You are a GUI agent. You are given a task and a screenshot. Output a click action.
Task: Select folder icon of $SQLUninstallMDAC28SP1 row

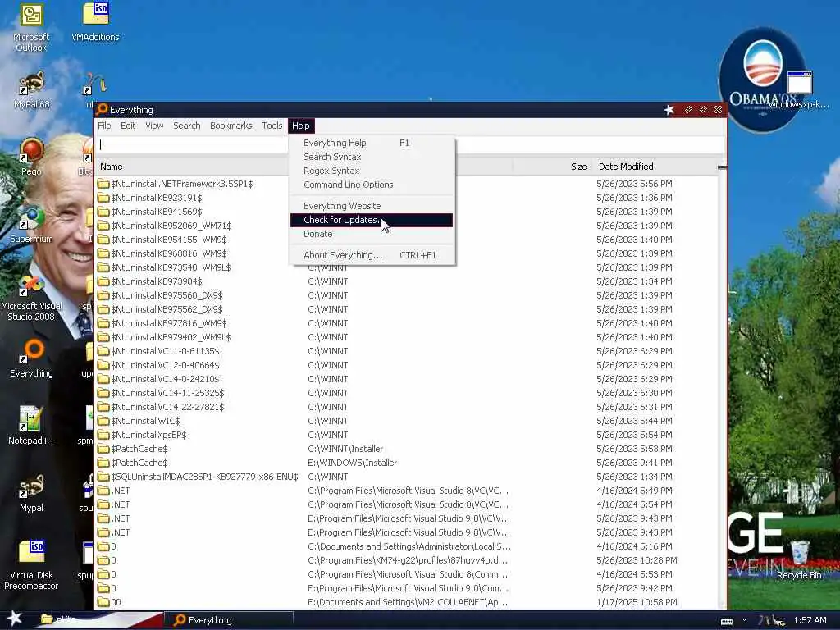103,477
